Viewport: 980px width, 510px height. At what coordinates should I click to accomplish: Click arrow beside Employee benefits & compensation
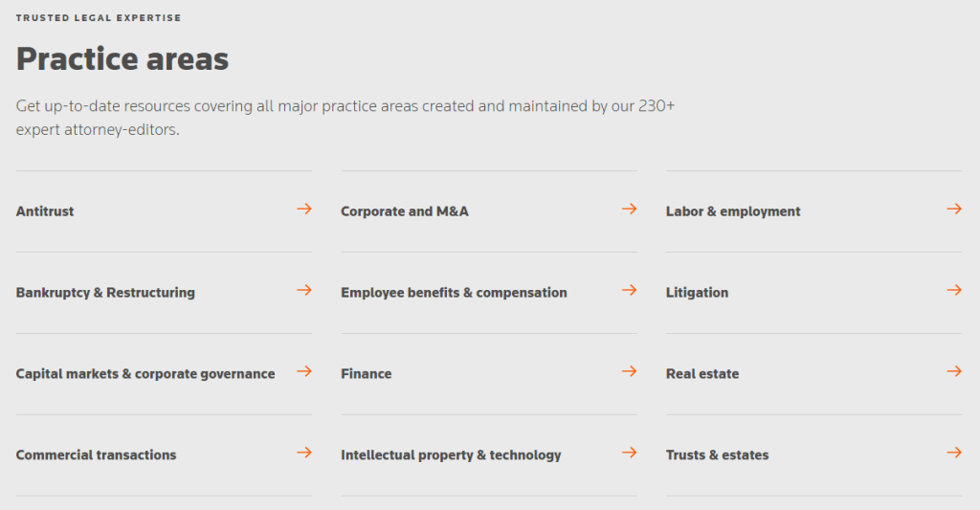630,290
